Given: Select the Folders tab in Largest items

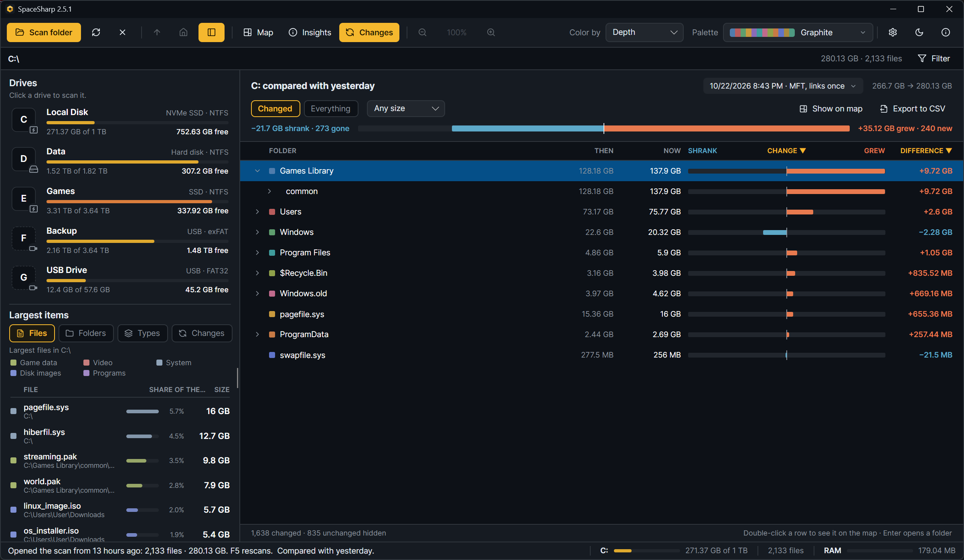Looking at the screenshot, I should point(86,334).
